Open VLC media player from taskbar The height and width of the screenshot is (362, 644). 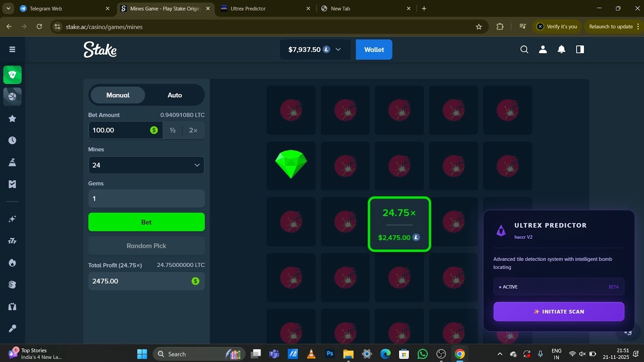pos(311,354)
